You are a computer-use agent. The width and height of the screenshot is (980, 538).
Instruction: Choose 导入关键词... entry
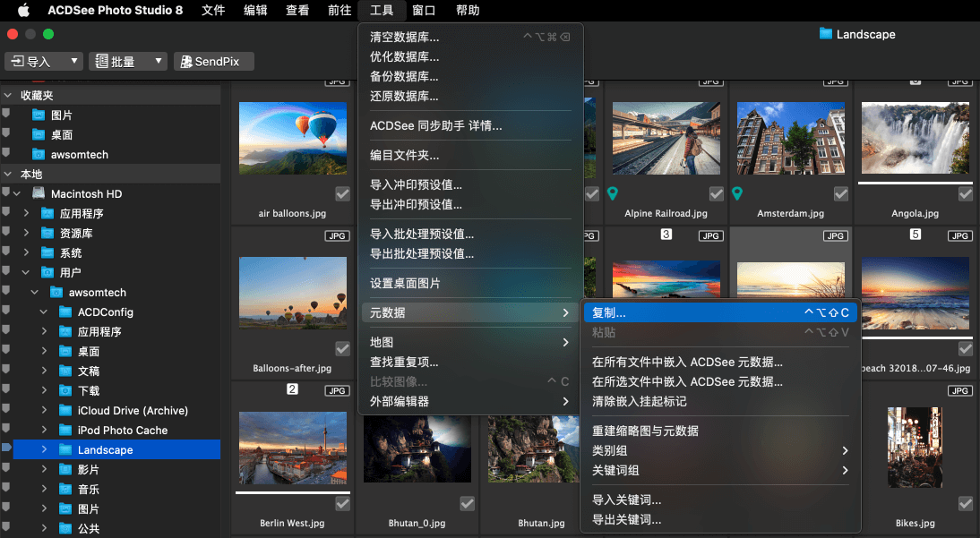[x=720, y=500]
